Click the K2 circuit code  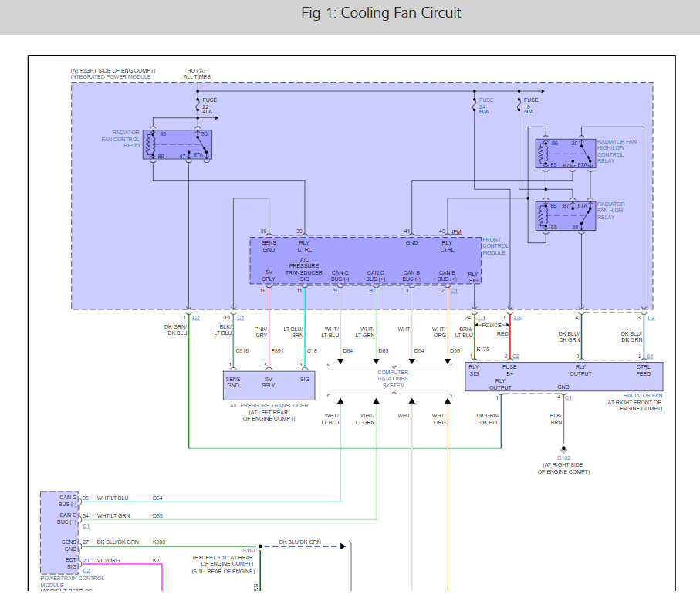(x=156, y=560)
